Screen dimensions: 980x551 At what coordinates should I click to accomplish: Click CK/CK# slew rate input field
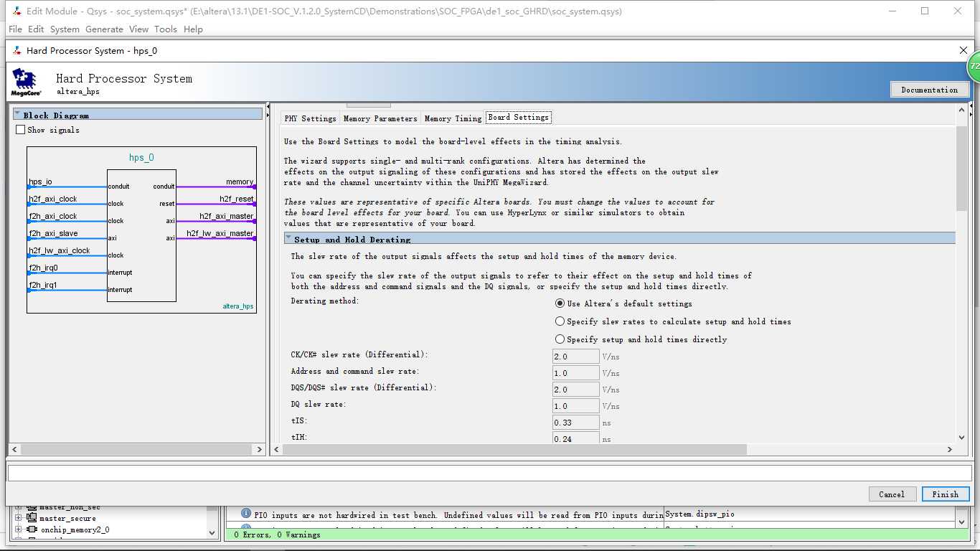[x=576, y=357]
